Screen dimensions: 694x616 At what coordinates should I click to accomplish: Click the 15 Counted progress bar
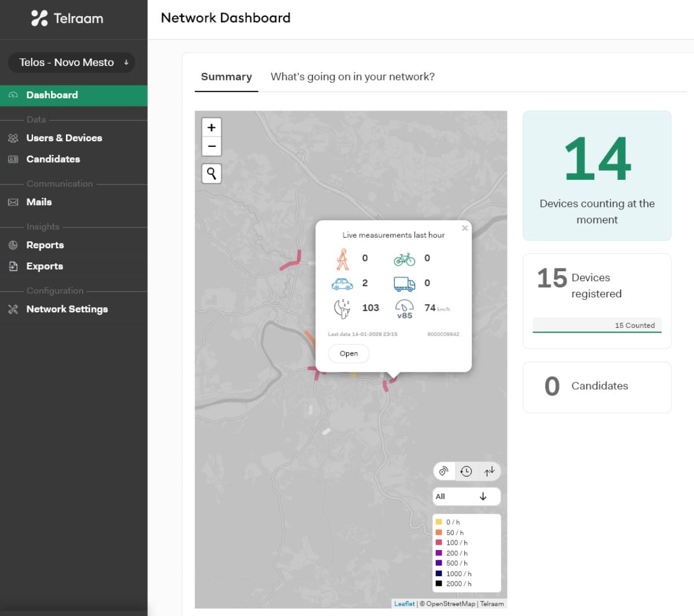pyautogui.click(x=597, y=325)
